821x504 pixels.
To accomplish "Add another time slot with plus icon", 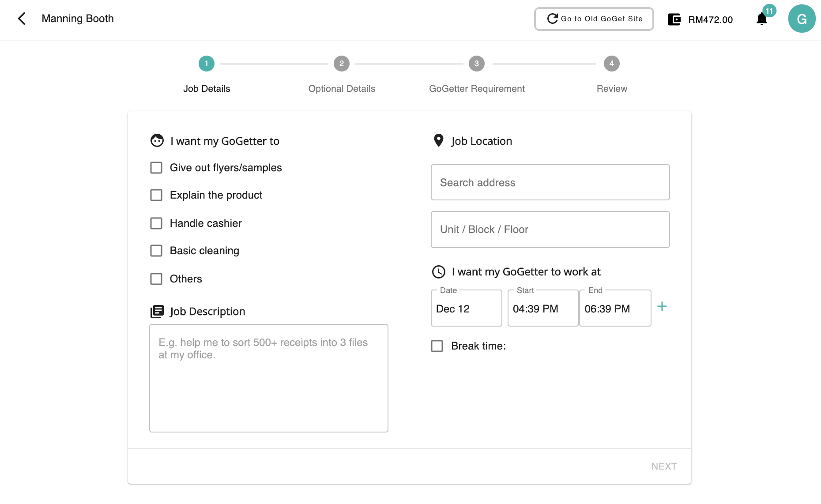I will pos(662,307).
